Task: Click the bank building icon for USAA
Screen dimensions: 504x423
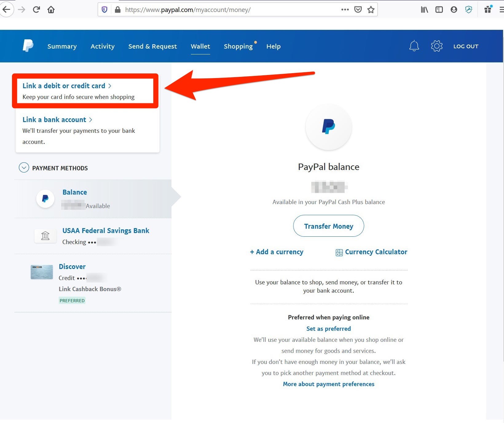Action: (x=45, y=236)
